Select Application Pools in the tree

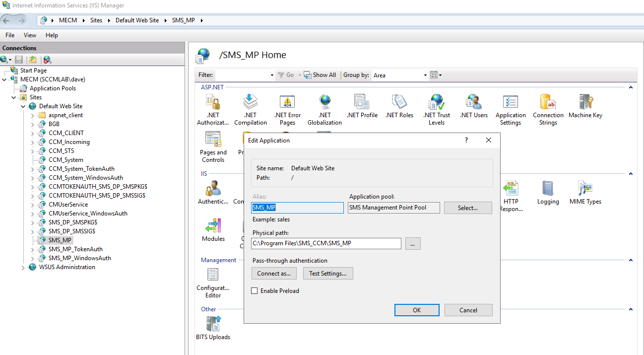53,88
